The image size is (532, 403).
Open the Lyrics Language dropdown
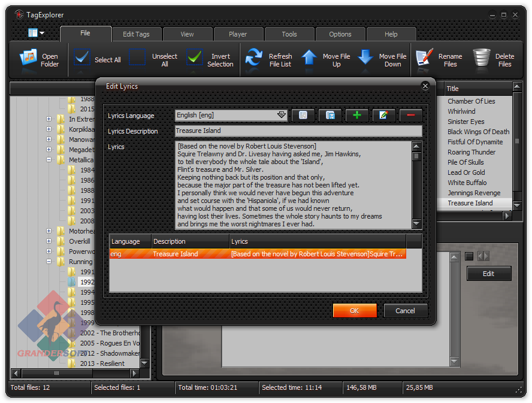point(281,116)
